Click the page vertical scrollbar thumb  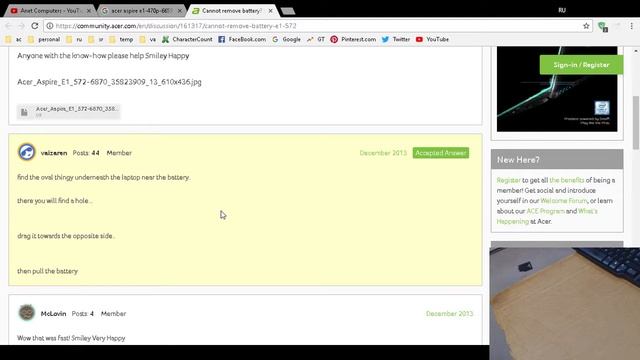click(x=636, y=122)
